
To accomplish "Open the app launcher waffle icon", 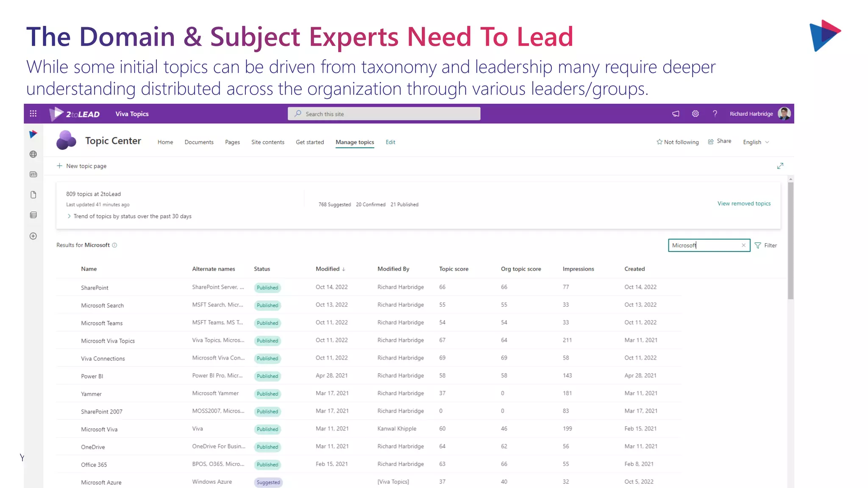I will click(33, 114).
